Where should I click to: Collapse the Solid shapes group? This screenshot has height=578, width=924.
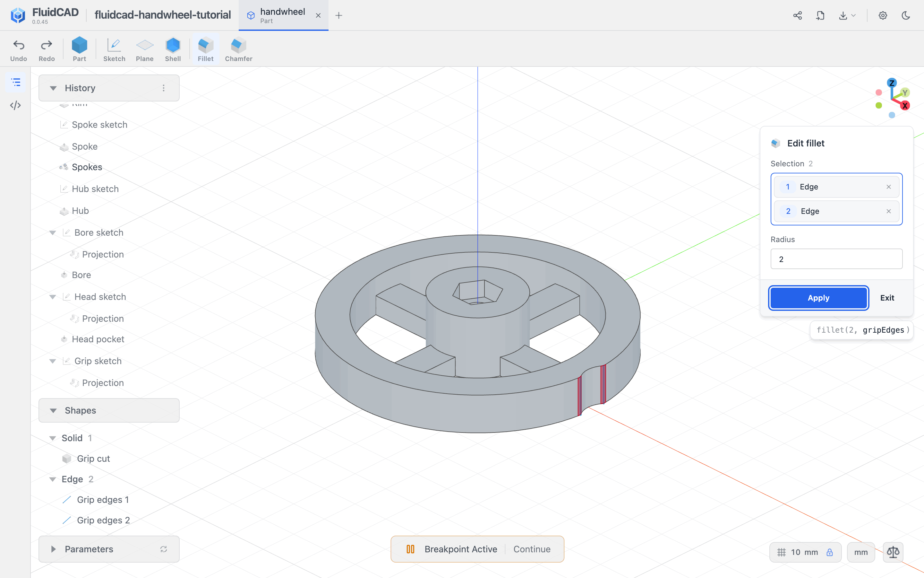(x=53, y=438)
